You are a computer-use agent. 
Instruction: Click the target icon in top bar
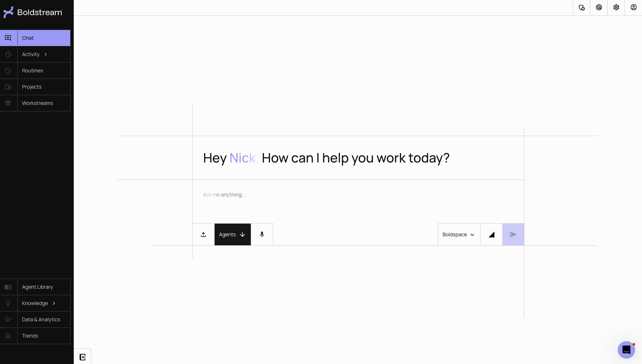(599, 7)
